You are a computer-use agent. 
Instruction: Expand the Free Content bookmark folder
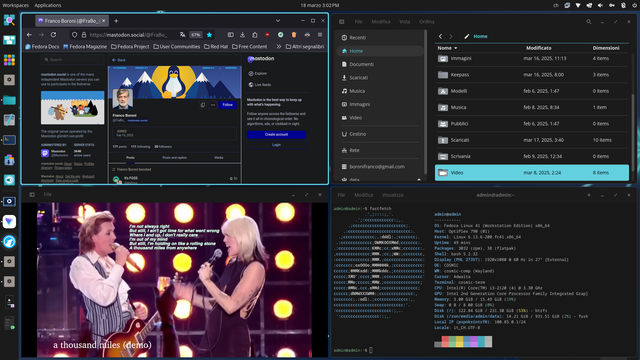tap(250, 47)
